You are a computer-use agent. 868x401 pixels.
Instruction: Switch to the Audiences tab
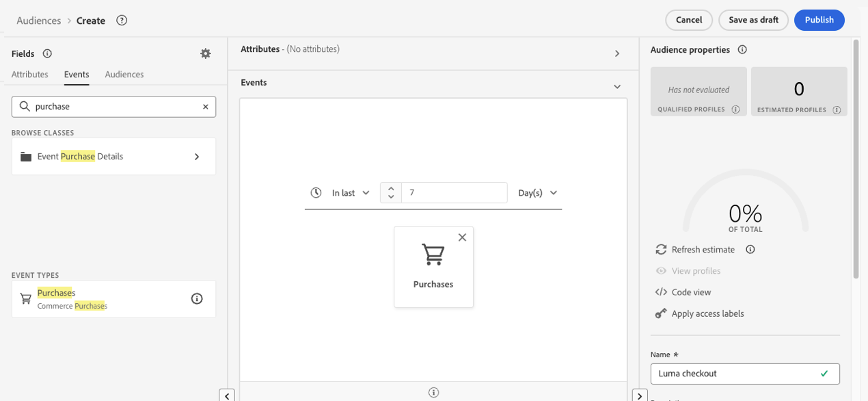(124, 75)
